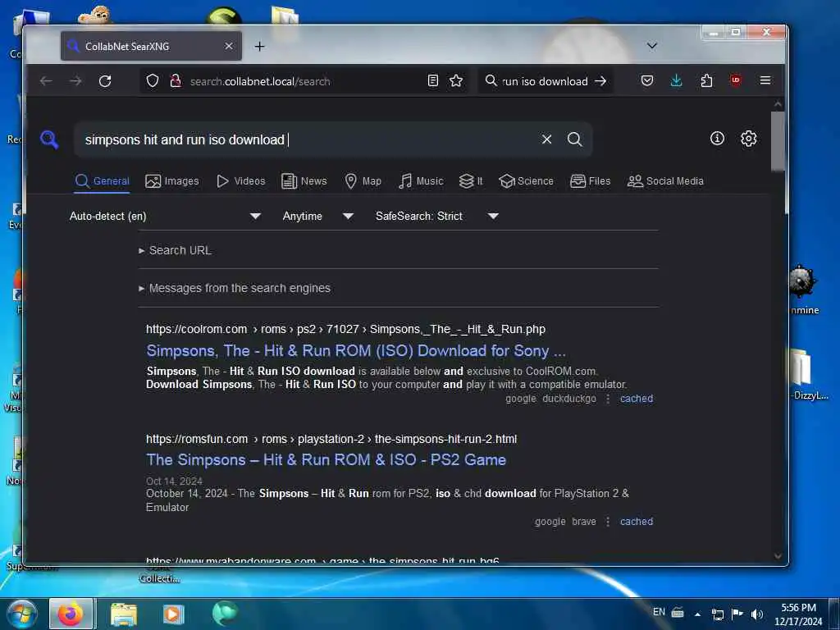Reload the page in Firefox
Viewport: 840px width, 630px height.
click(x=105, y=81)
